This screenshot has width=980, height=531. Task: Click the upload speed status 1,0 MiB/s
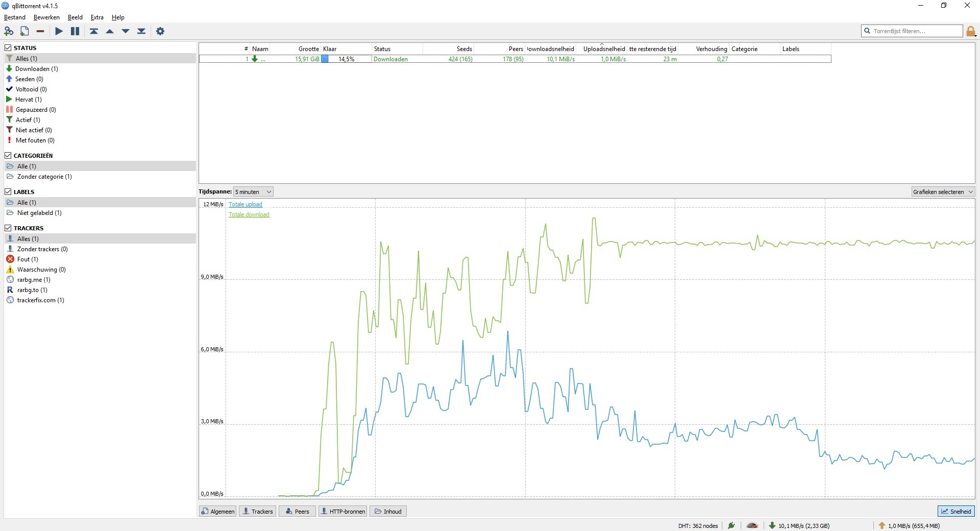point(909,525)
